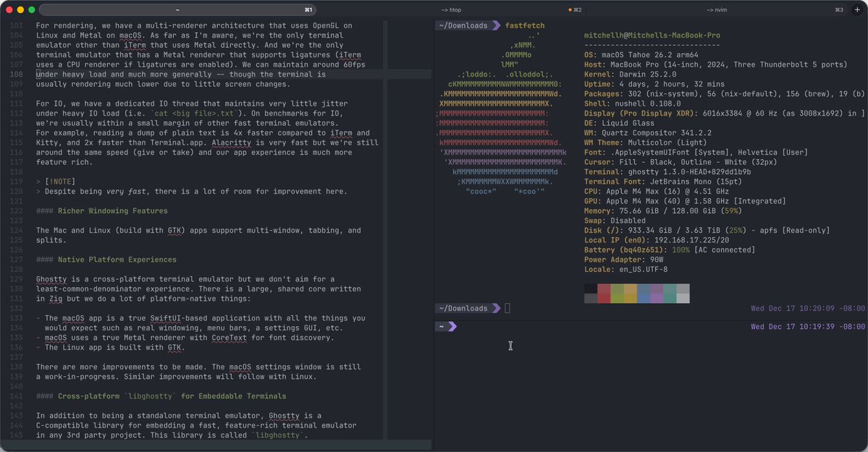The height and width of the screenshot is (452, 868).
Task: Click the 'Locale: en_US.UTF-8' line
Action: pos(625,270)
